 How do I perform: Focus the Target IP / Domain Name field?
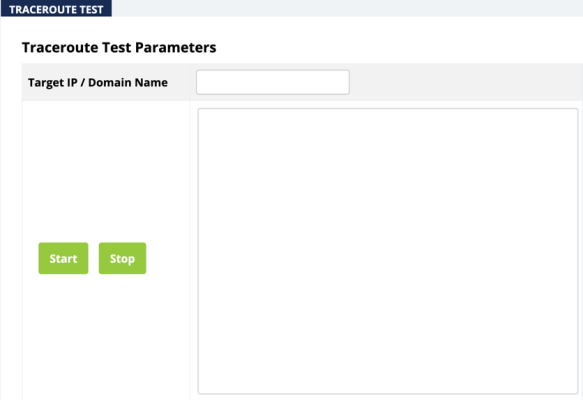pyautogui.click(x=273, y=82)
